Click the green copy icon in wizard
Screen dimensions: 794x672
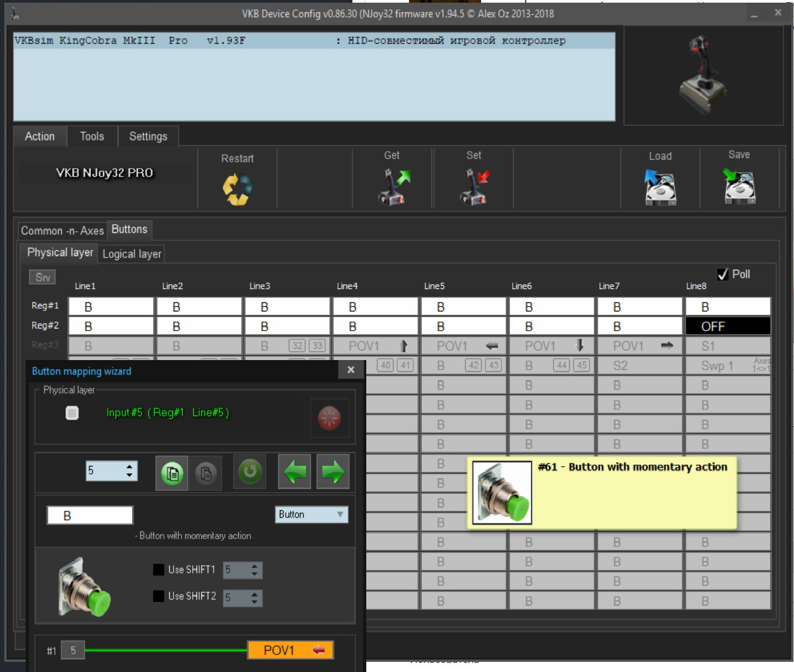point(172,473)
